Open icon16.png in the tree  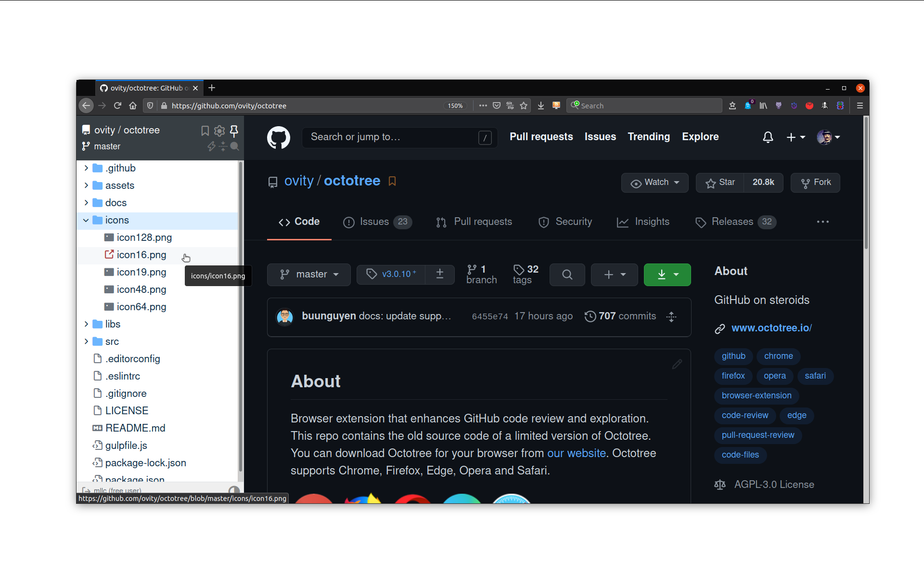(141, 255)
